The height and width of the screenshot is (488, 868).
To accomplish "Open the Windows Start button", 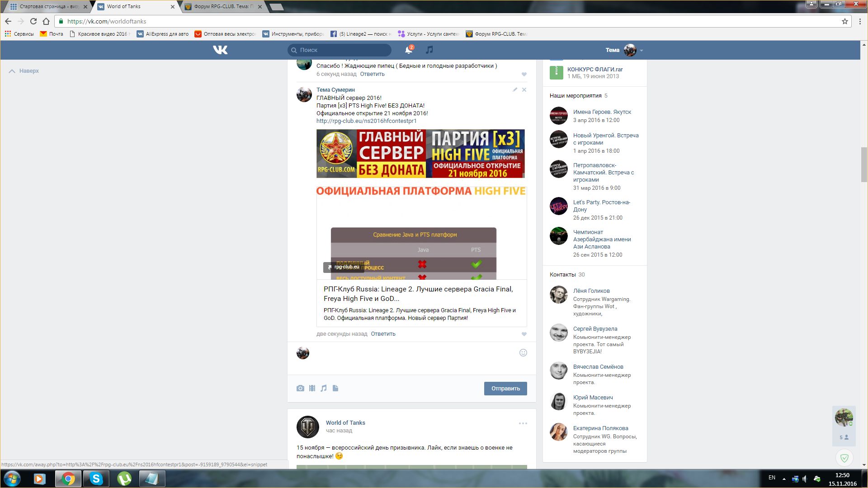I will point(13,479).
